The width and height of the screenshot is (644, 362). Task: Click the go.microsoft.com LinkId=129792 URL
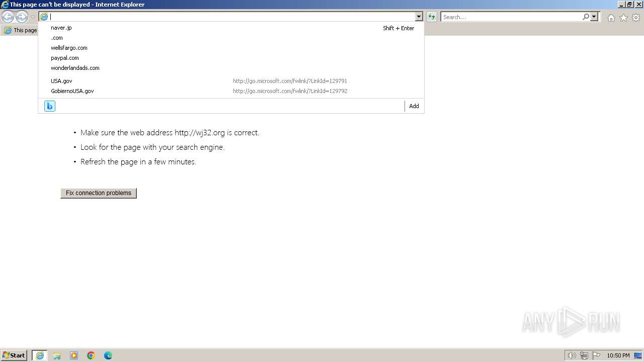[290, 91]
